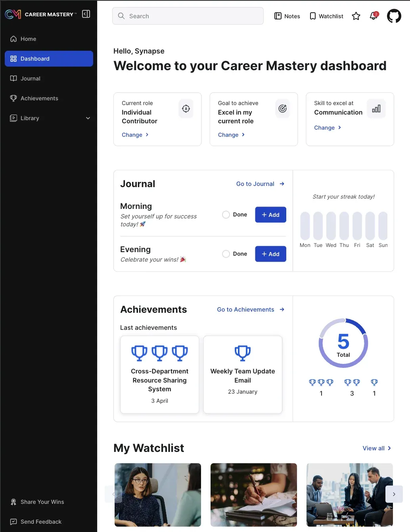410x532 pixels.
Task: Click the Journal book icon
Action: tap(13, 78)
